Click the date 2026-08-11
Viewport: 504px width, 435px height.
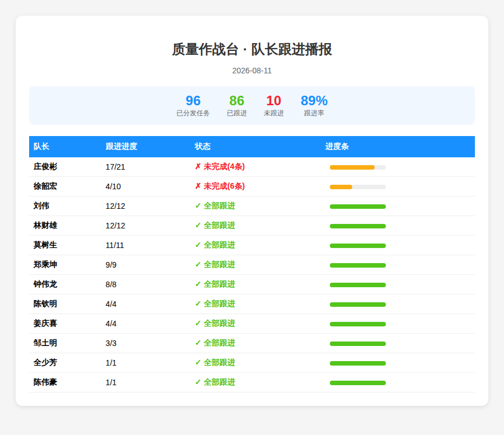click(252, 71)
